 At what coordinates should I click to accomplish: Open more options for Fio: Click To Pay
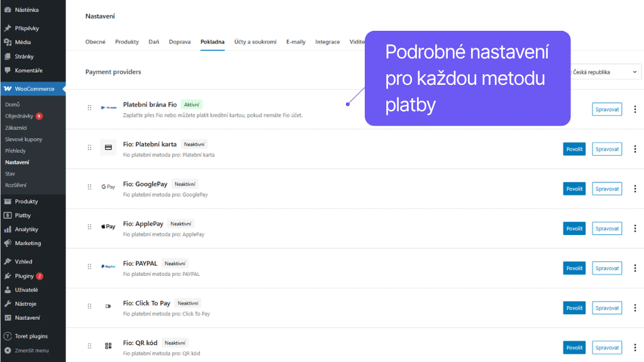coord(635,308)
